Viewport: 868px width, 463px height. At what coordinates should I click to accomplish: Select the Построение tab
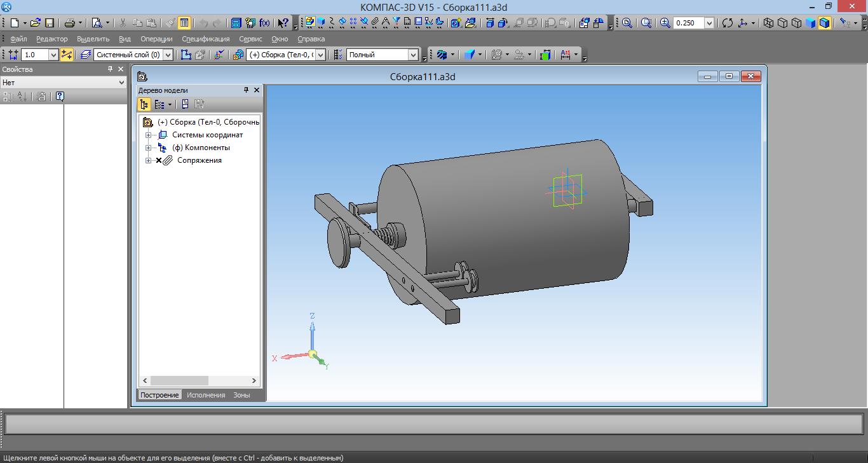pyautogui.click(x=159, y=395)
